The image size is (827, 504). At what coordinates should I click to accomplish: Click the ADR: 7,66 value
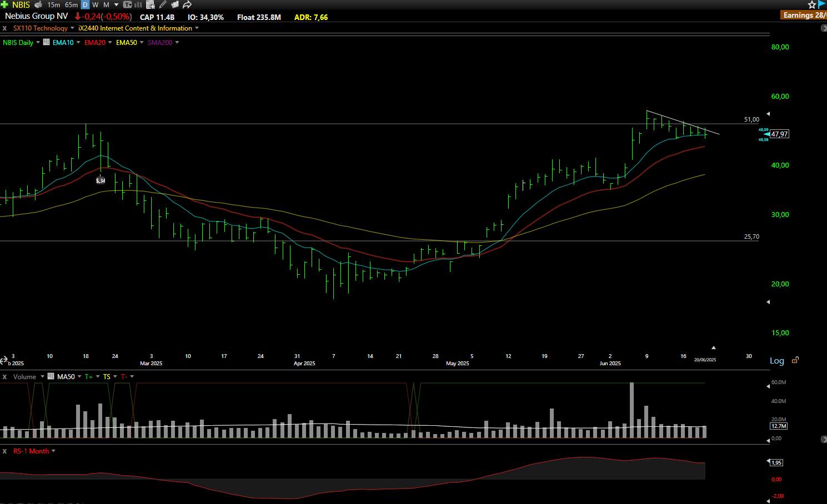311,17
